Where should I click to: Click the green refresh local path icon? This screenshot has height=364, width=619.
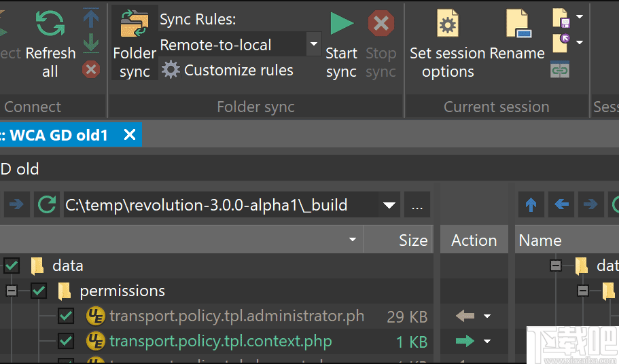[x=47, y=204]
